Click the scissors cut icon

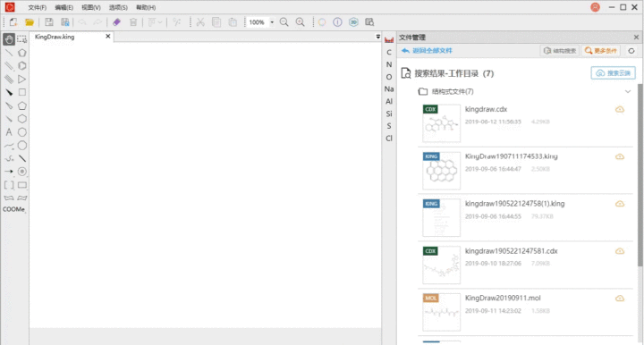click(200, 22)
